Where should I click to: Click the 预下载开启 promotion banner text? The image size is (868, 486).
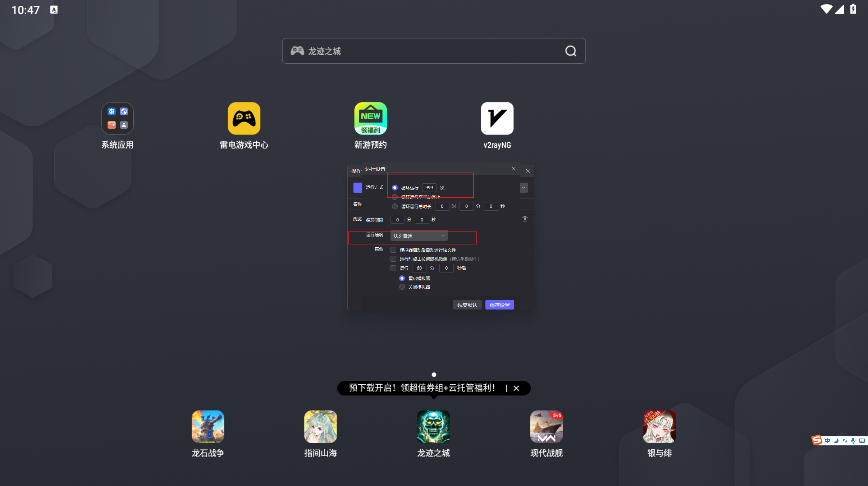point(422,388)
